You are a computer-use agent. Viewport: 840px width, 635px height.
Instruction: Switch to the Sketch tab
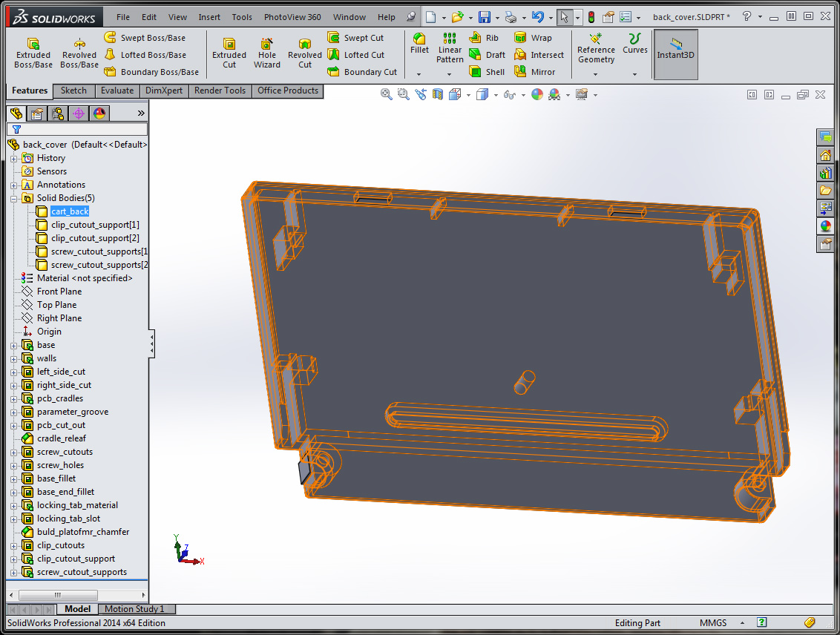tap(74, 91)
